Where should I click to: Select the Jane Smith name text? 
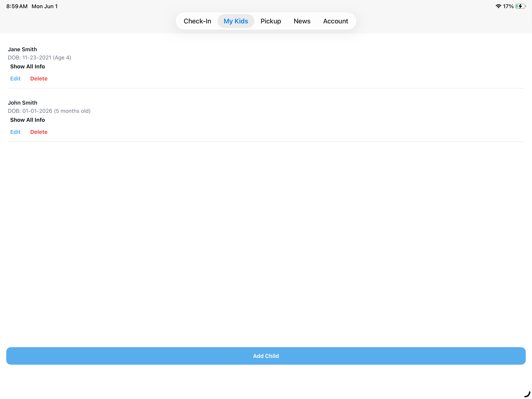click(22, 49)
